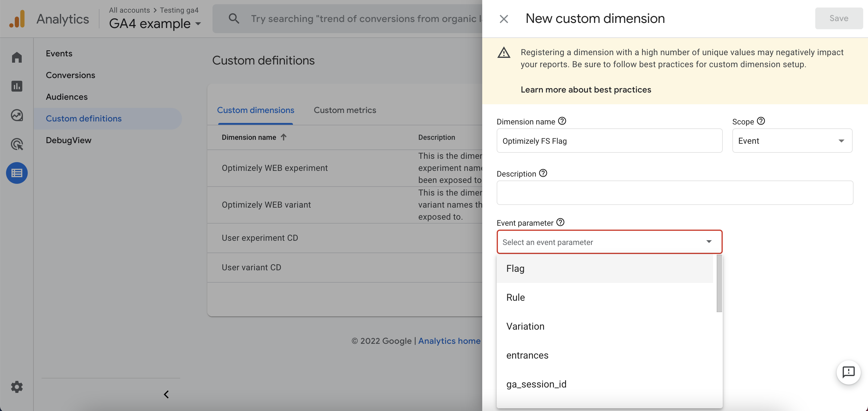Select Variation from event parameter dropdown
This screenshot has height=411, width=868.
(x=525, y=326)
